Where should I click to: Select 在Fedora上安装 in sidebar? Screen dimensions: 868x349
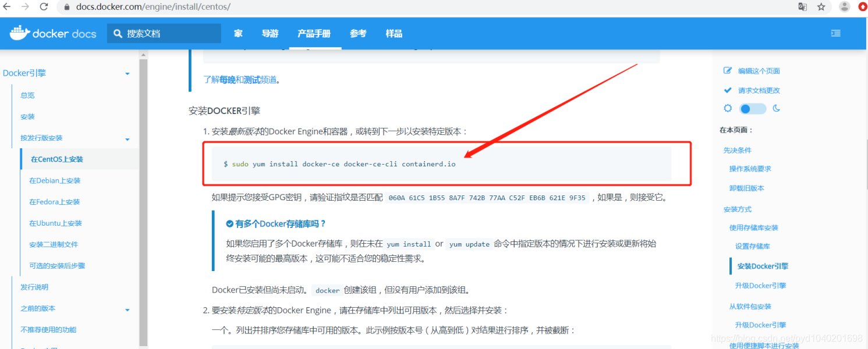(x=55, y=202)
